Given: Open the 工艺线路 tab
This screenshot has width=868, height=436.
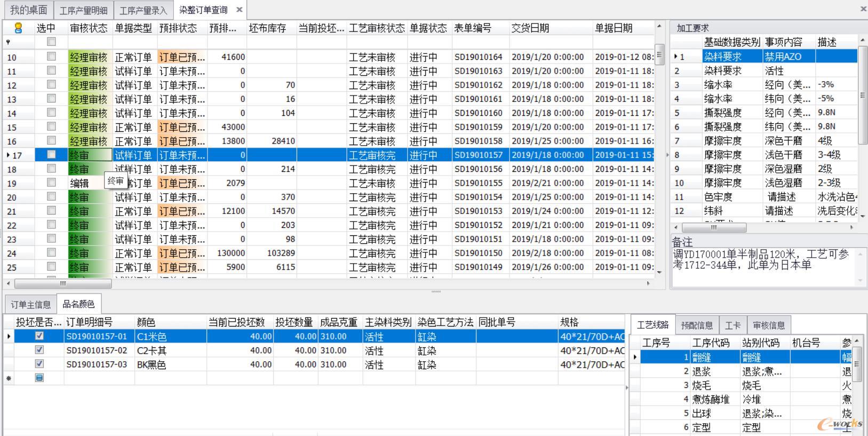Looking at the screenshot, I should pyautogui.click(x=653, y=325).
